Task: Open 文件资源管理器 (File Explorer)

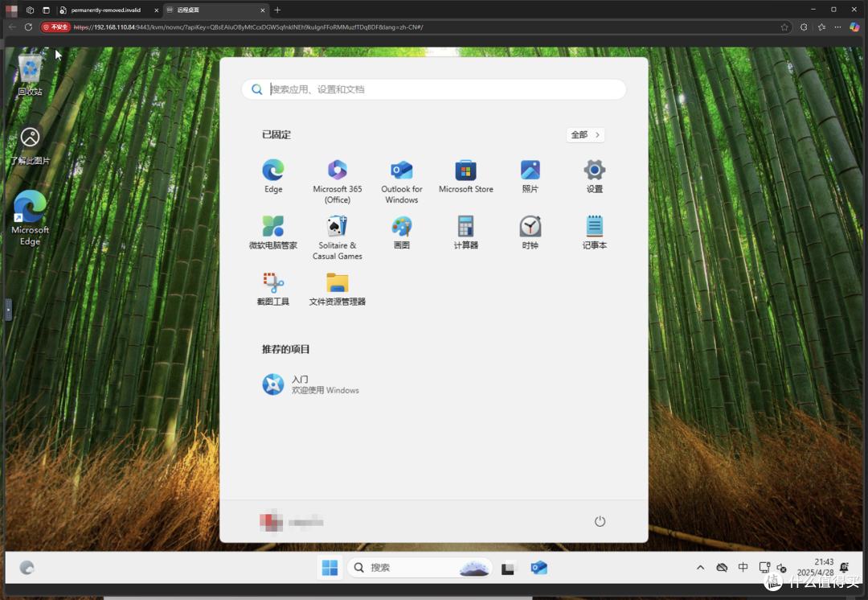Action: (337, 290)
